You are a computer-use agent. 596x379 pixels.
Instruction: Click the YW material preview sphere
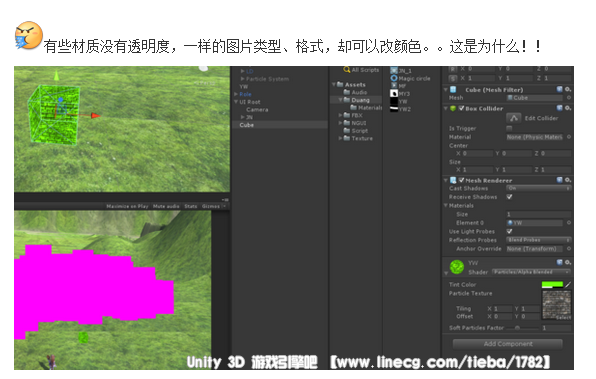[457, 267]
